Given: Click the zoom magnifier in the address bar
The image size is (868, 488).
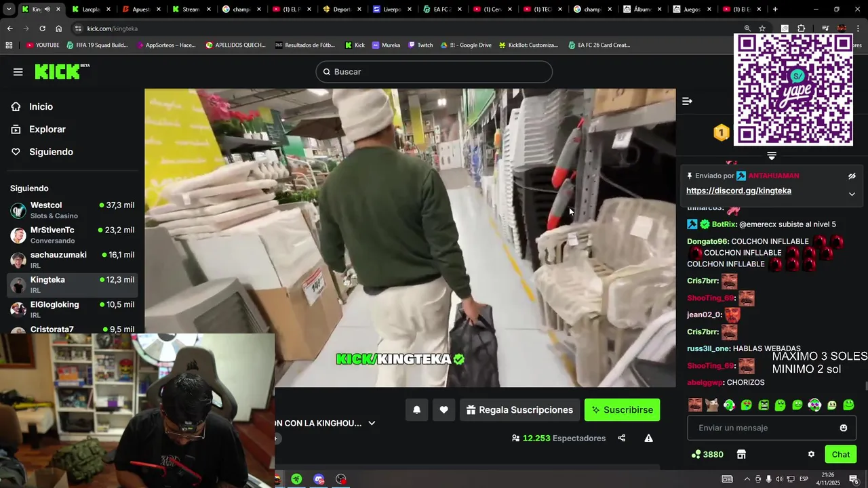Looking at the screenshot, I should (x=747, y=28).
